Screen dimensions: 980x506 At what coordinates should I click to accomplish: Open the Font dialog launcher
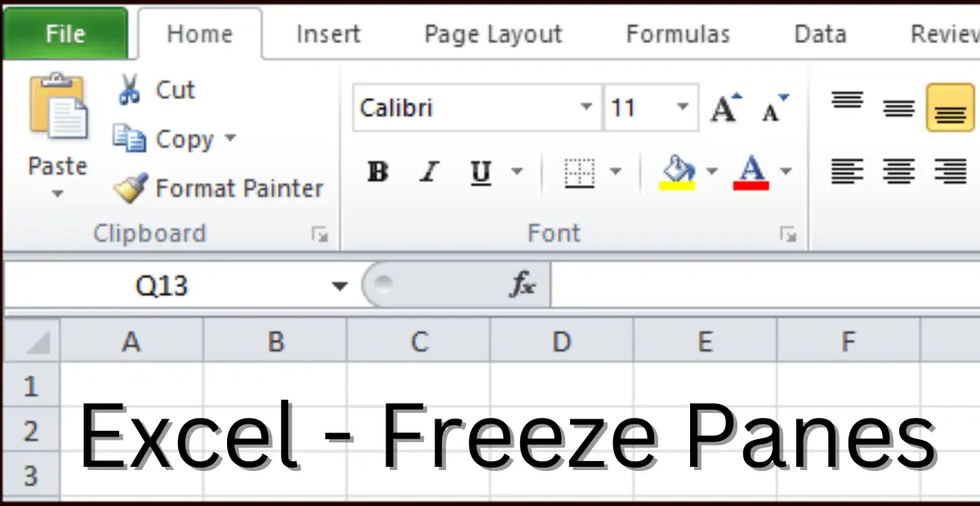[788, 233]
